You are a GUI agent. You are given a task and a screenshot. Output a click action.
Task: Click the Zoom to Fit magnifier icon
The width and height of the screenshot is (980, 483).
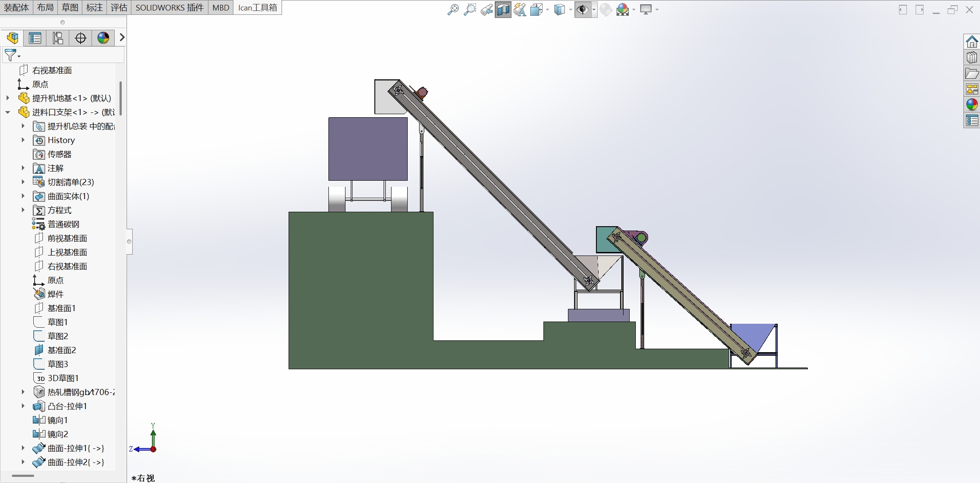click(x=453, y=10)
